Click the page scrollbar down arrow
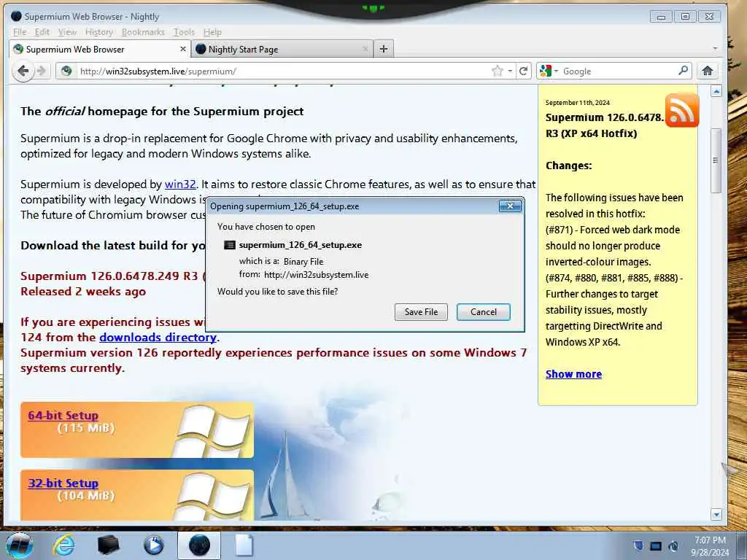Screen dimensions: 747x560 [x=716, y=514]
